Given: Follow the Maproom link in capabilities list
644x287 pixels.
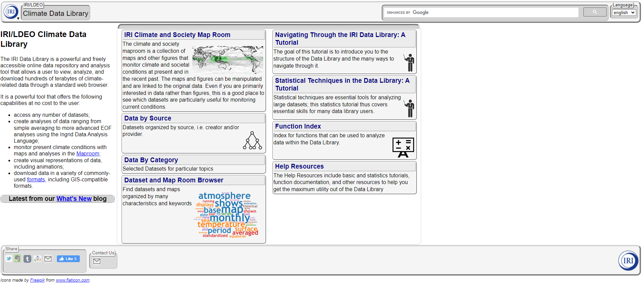Looking at the screenshot, I should pyautogui.click(x=88, y=154).
